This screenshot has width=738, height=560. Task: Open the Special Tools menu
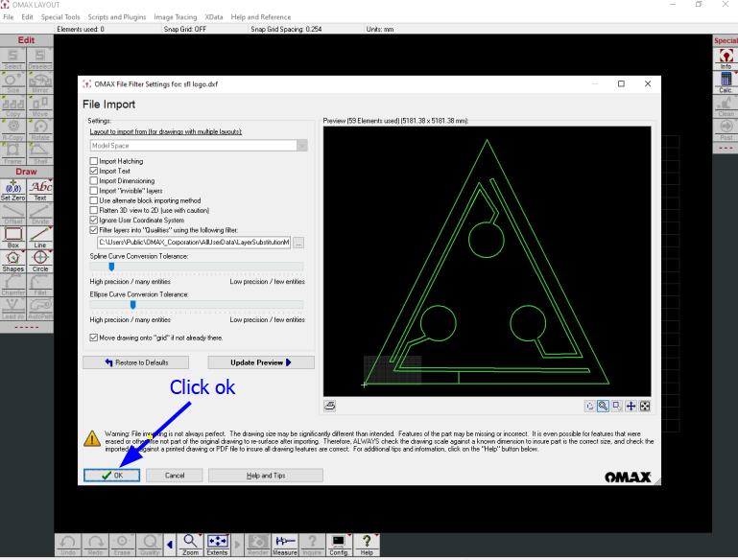coord(60,17)
